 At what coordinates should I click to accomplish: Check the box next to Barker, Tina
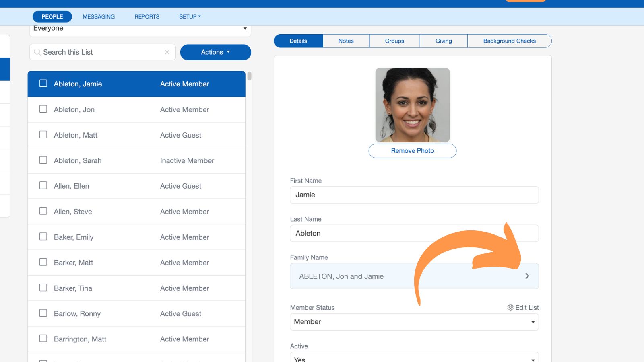43,288
